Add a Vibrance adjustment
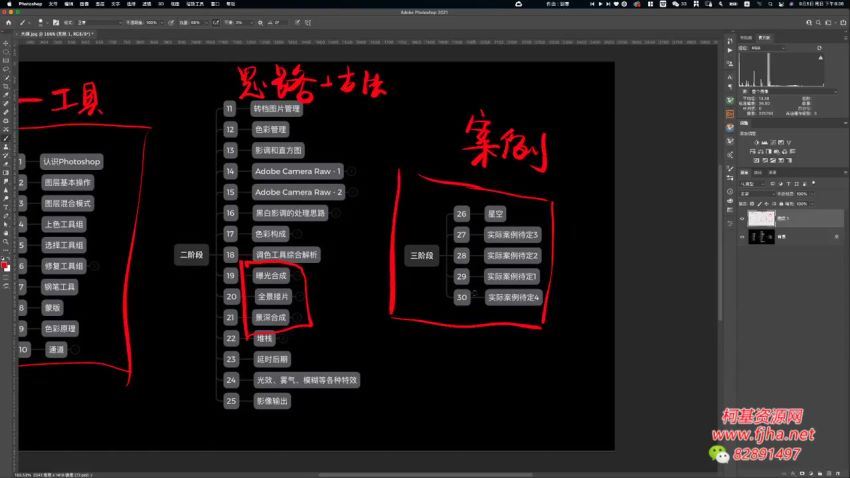Image resolution: width=850 pixels, height=478 pixels. click(789, 143)
